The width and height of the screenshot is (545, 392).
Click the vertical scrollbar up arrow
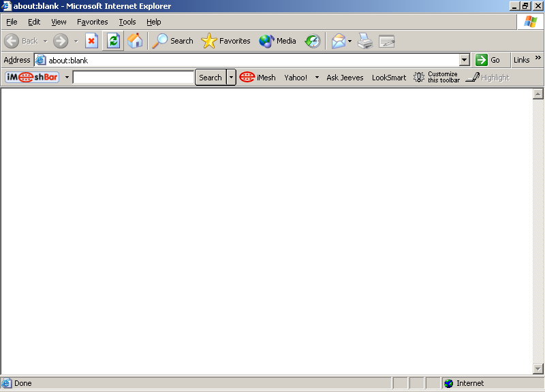(538, 94)
